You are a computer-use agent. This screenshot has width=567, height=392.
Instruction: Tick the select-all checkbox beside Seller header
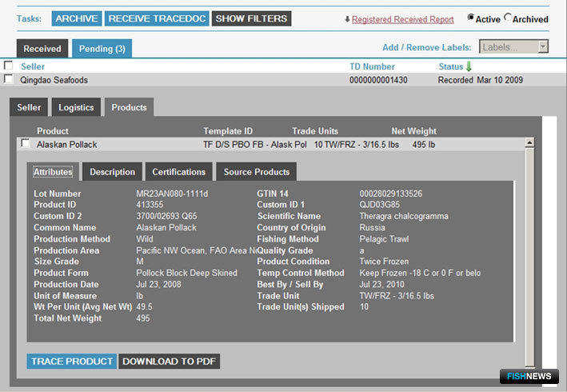pyautogui.click(x=8, y=65)
